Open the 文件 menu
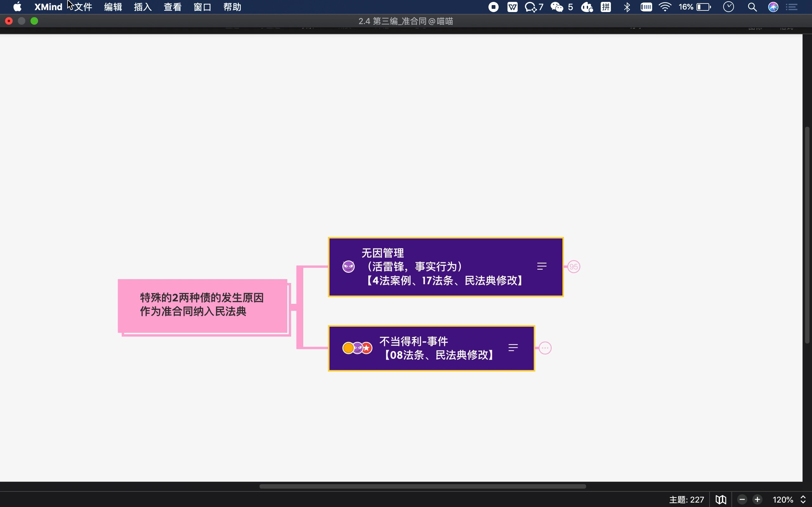Viewport: 812px width, 507px height. click(83, 7)
